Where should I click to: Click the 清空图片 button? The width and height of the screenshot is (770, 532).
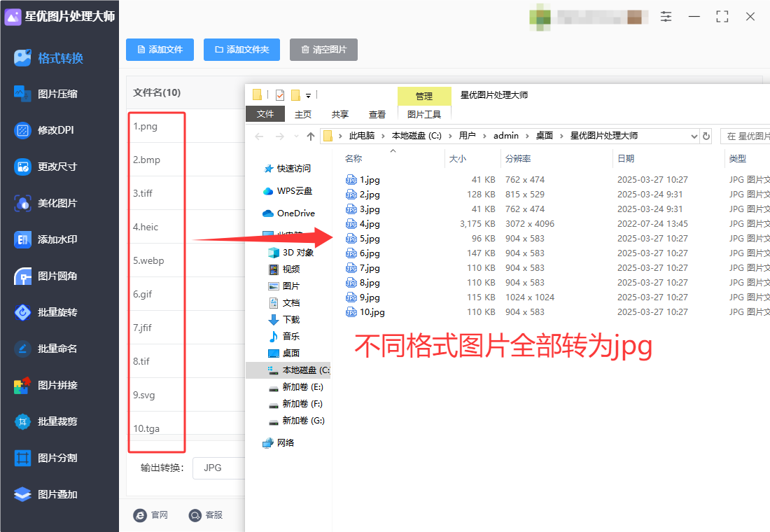(323, 50)
